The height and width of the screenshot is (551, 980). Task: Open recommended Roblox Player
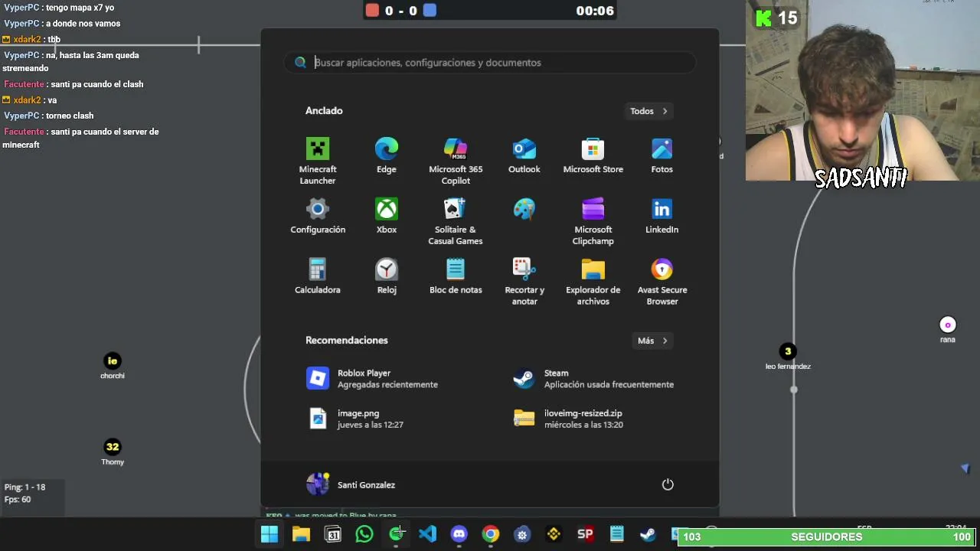pos(387,379)
